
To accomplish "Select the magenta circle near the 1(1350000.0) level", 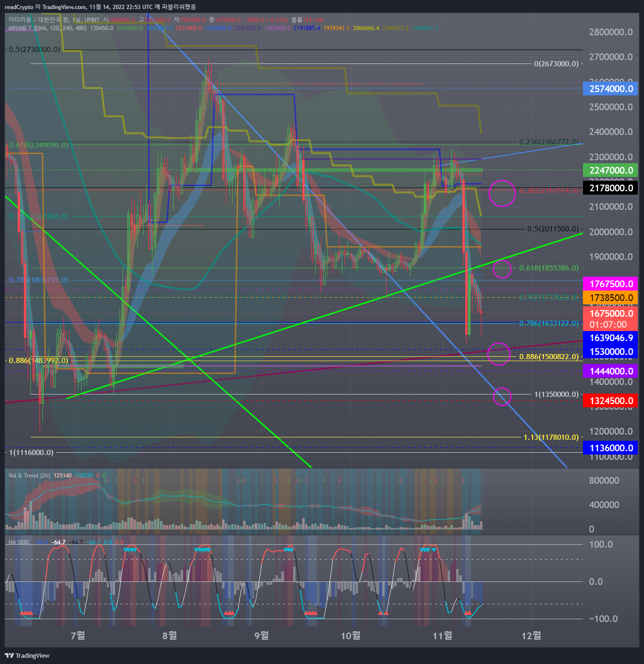I will click(x=502, y=396).
